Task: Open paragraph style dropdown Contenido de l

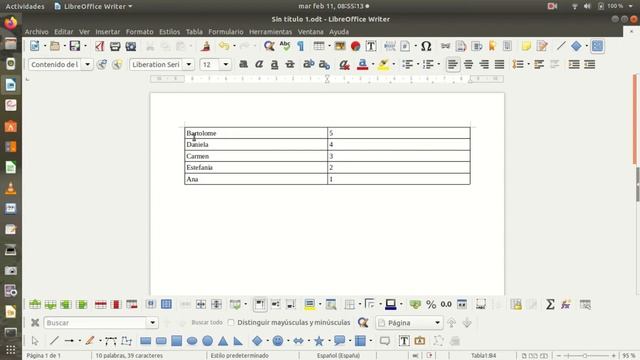Action: point(87,64)
